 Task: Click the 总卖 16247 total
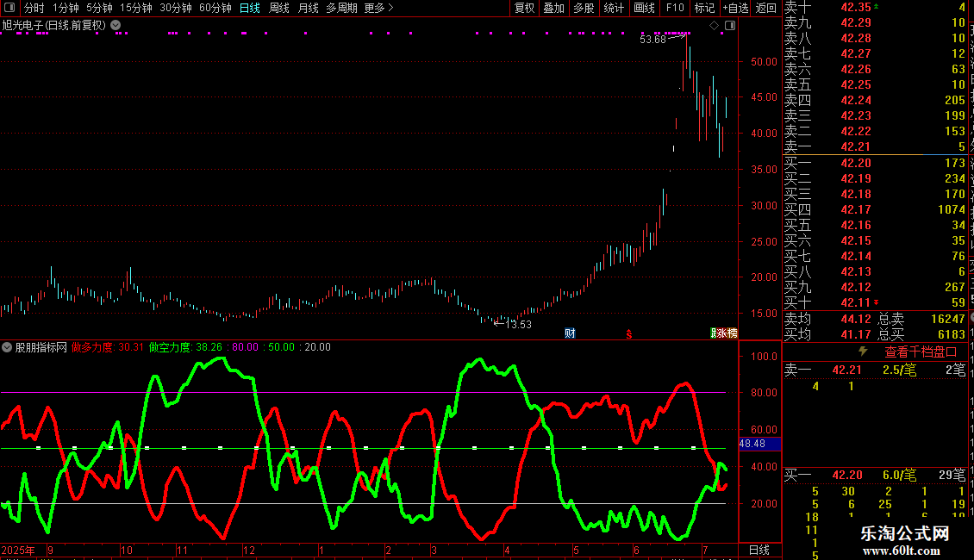921,319
